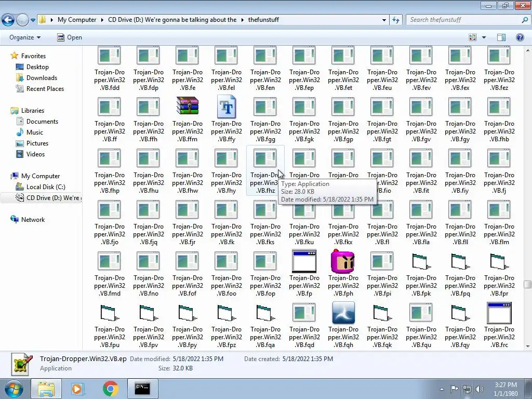Open Libraries in the navigation pane

33,111
